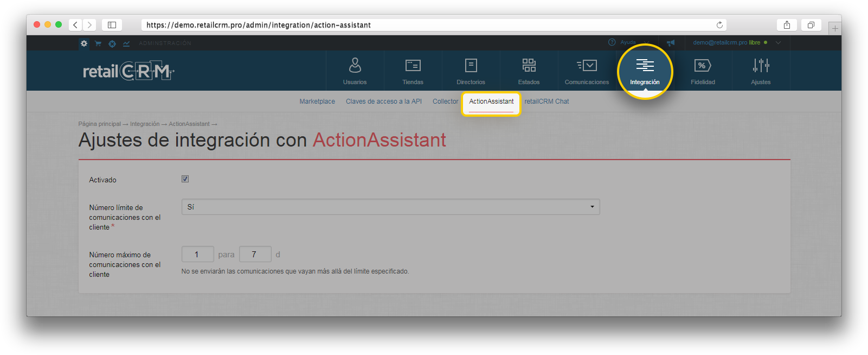Click the ActionAssistant breadcrumb link

189,124
